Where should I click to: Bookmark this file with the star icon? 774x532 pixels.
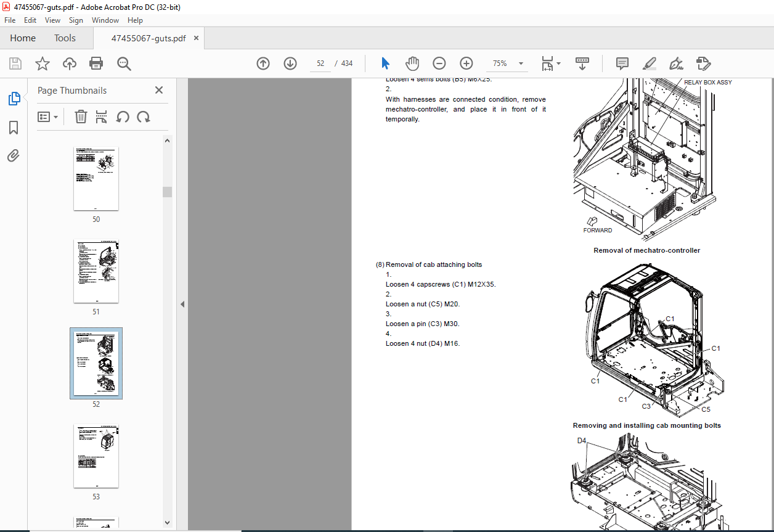pyautogui.click(x=43, y=63)
